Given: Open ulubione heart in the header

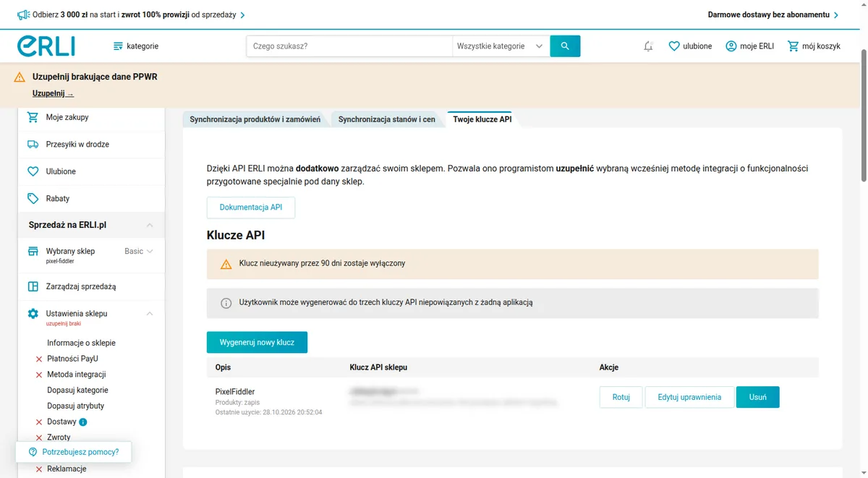Looking at the screenshot, I should tap(674, 46).
